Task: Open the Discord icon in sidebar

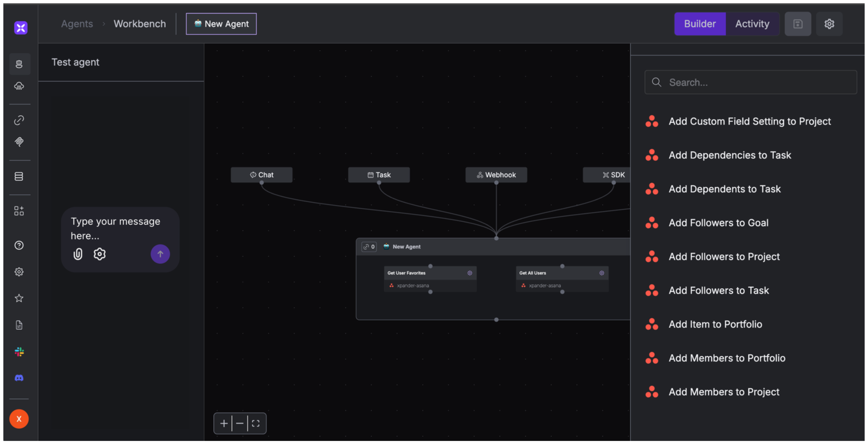Action: 19,378
